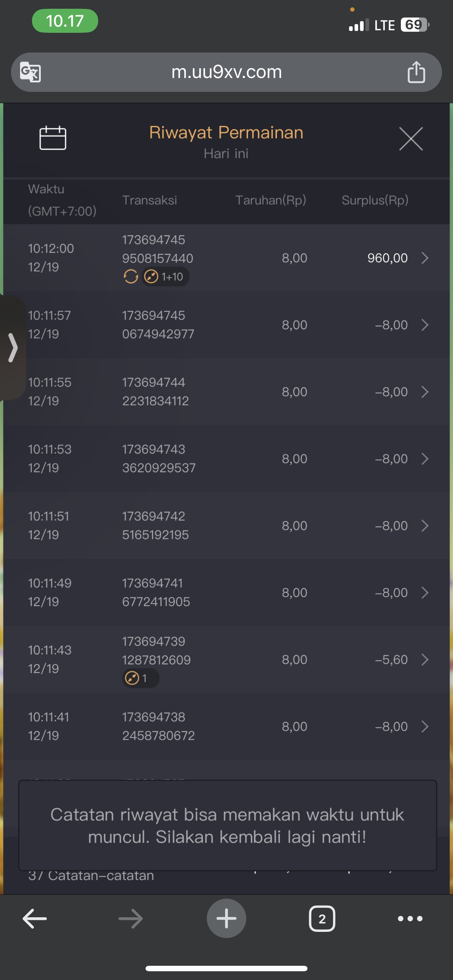Image resolution: width=453 pixels, height=980 pixels.
Task: Go back with browser back arrow
Action: [35, 919]
